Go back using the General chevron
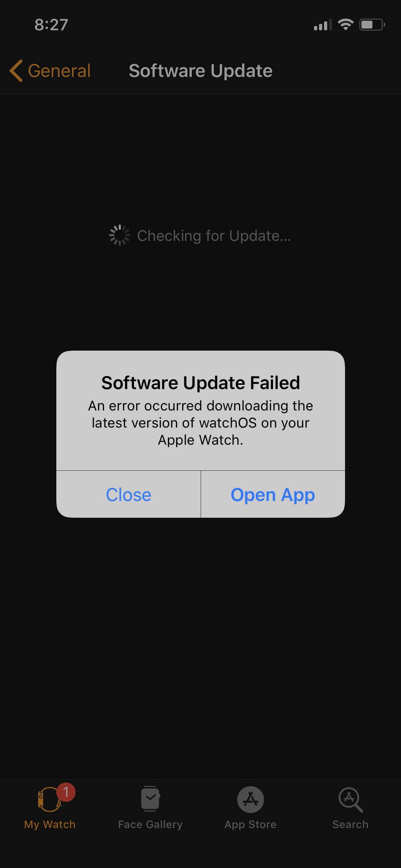The width and height of the screenshot is (401, 868). point(16,71)
